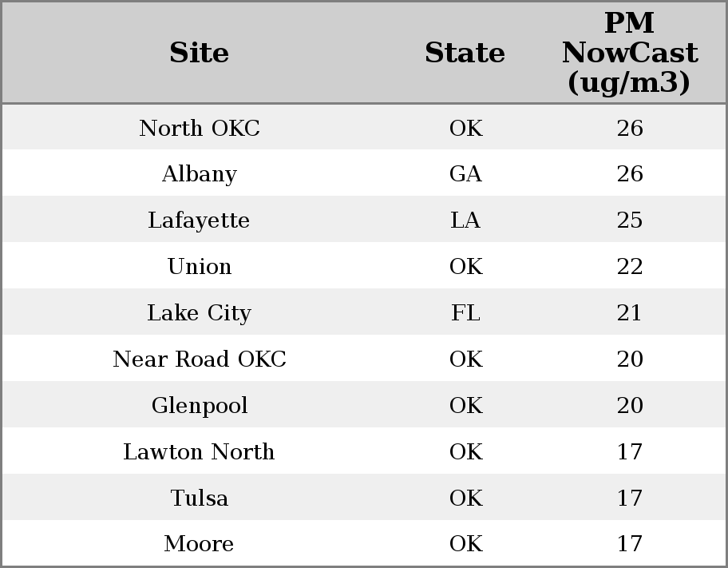The width and height of the screenshot is (728, 568).
Task: Click the OK state for Tulsa
Action: pos(465,498)
